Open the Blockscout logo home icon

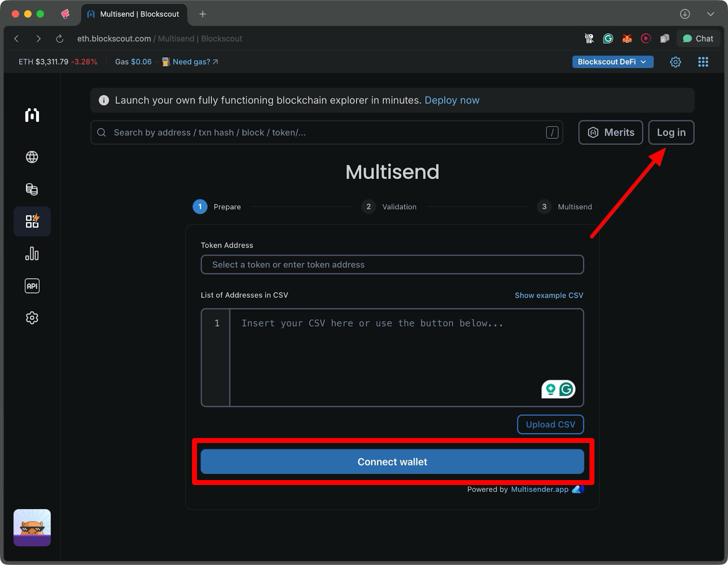point(32,115)
